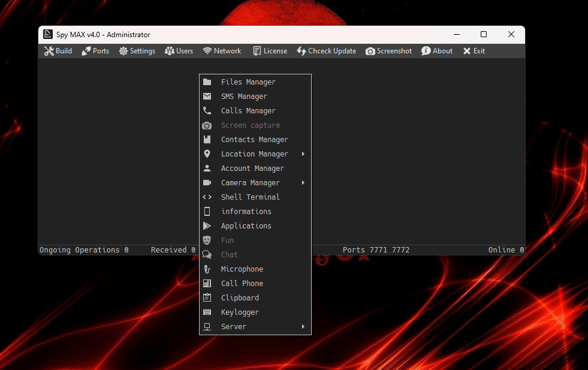Click the Screenshot camera icon in toolbar
This screenshot has width=588, height=370.
tap(370, 51)
